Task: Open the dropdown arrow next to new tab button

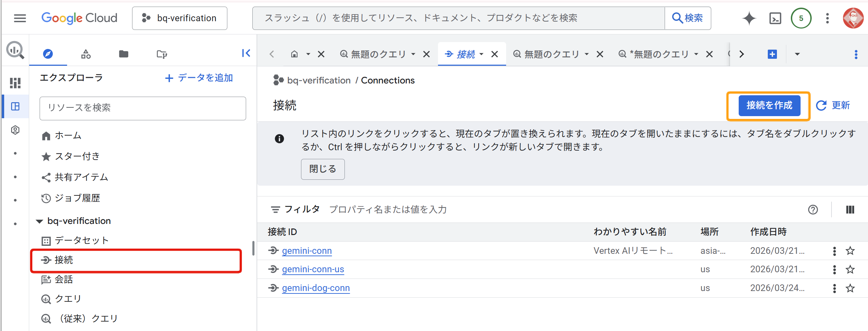Action: pyautogui.click(x=797, y=54)
